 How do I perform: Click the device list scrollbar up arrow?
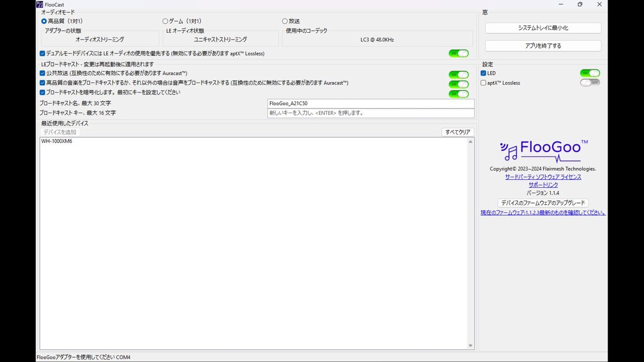pos(471,142)
